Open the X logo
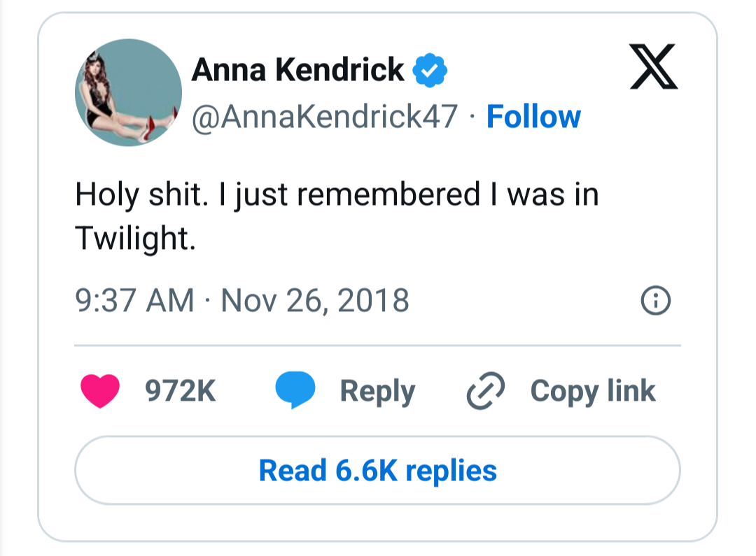This screenshot has height=556, width=756. click(x=653, y=66)
